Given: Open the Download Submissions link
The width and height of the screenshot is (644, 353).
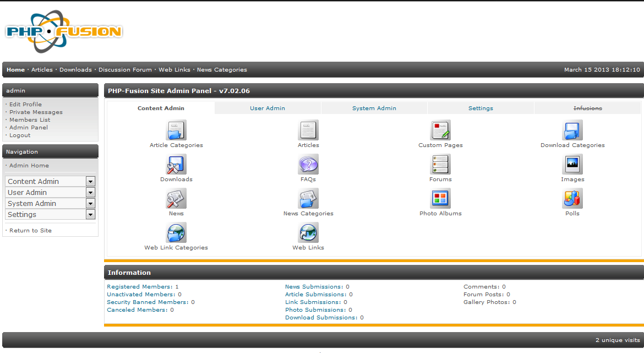Looking at the screenshot, I should [x=321, y=318].
